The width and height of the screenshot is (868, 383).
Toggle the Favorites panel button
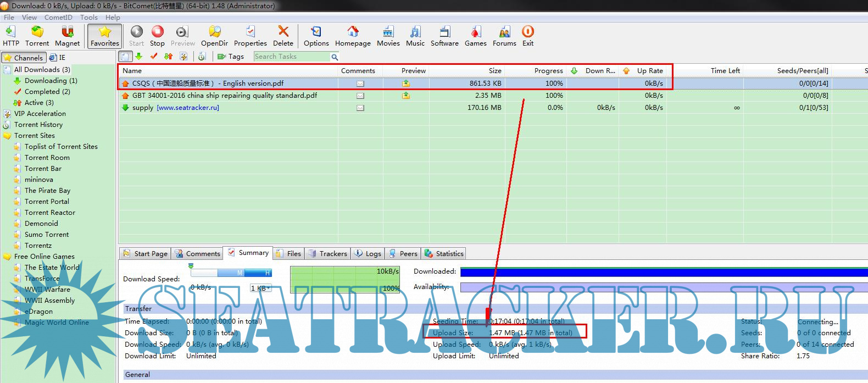[x=104, y=36]
